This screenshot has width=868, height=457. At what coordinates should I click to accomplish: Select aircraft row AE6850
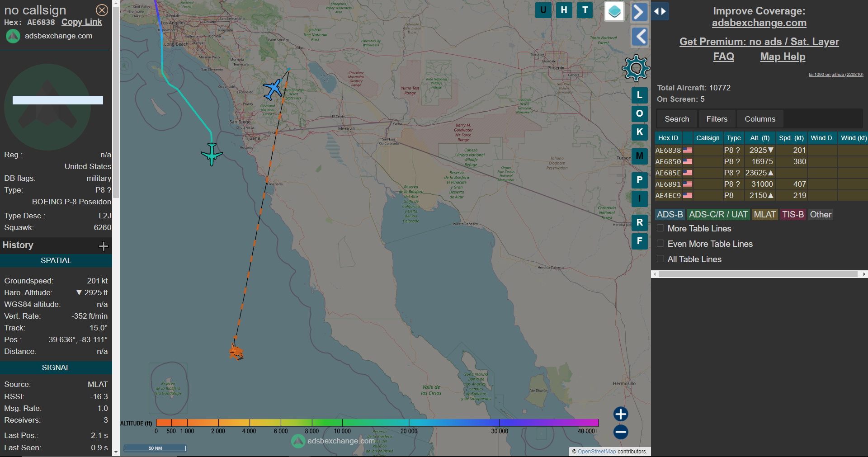click(x=761, y=161)
